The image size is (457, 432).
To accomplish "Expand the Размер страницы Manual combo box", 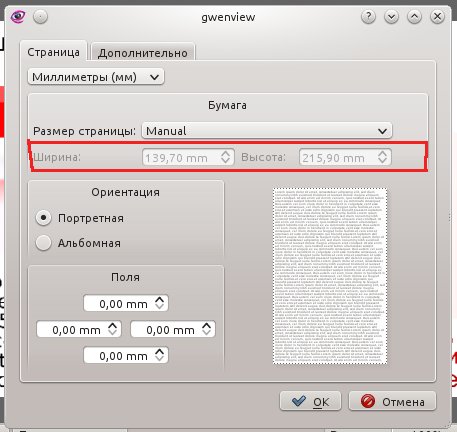I will click(267, 131).
